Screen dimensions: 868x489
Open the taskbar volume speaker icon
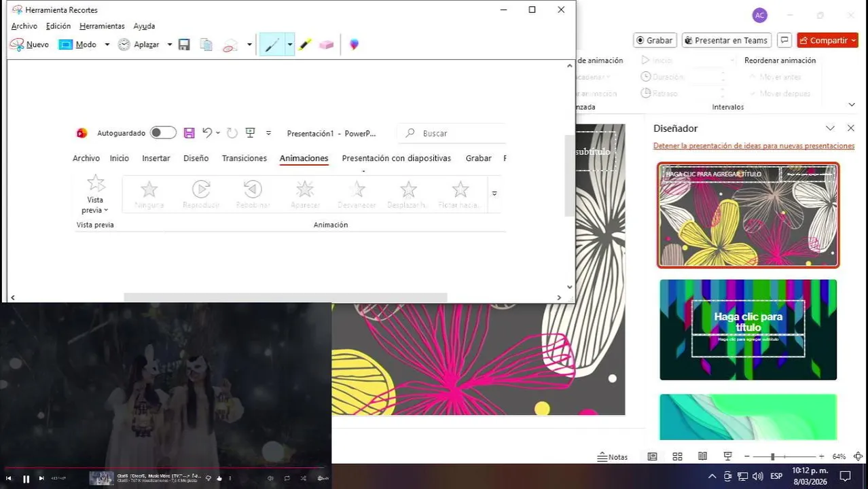[x=757, y=476]
